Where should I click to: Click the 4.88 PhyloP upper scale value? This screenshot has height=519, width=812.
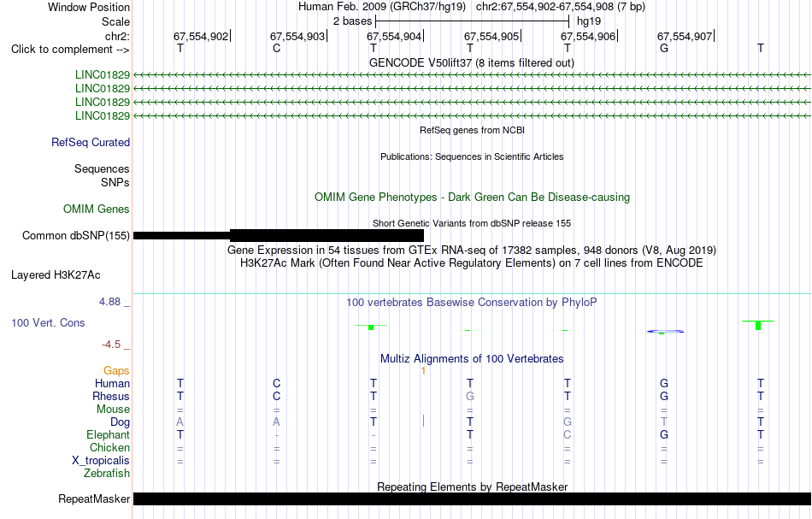coord(109,302)
